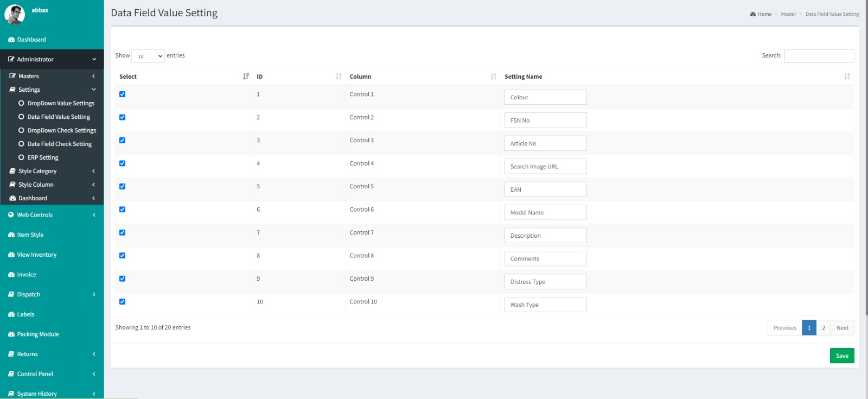
Task: Click the abbas user avatar picture
Action: 15,15
